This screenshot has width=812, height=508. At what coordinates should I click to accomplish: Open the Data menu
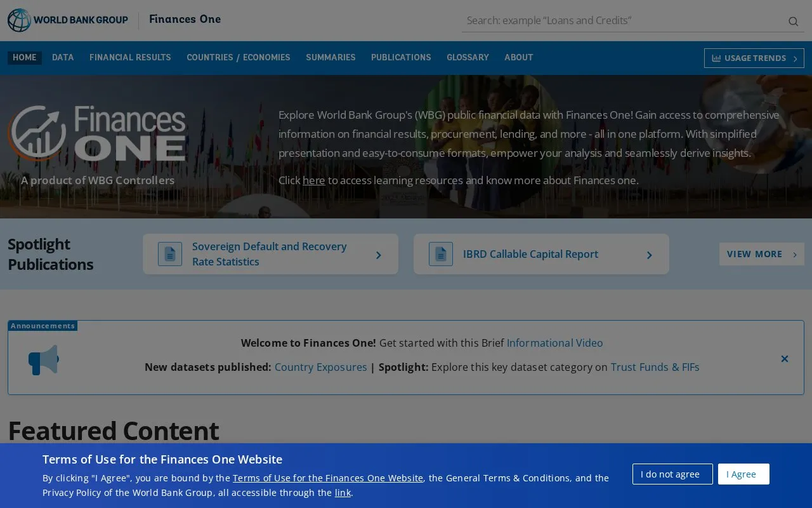click(63, 58)
